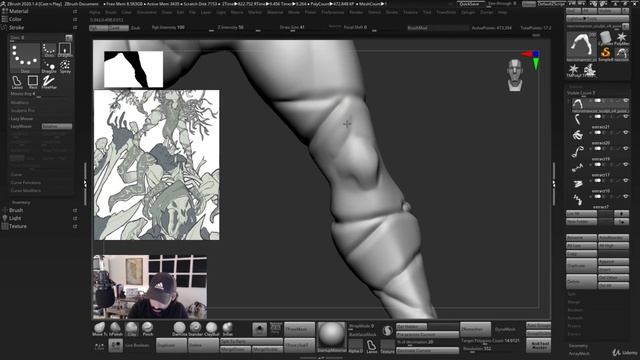Expand the Texture palette
This screenshot has height=360, width=640.
(18, 226)
